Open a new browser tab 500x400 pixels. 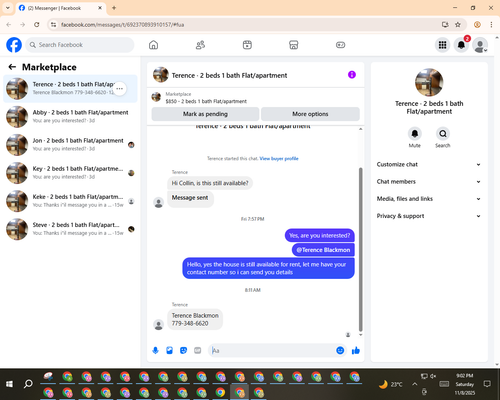click(x=114, y=8)
